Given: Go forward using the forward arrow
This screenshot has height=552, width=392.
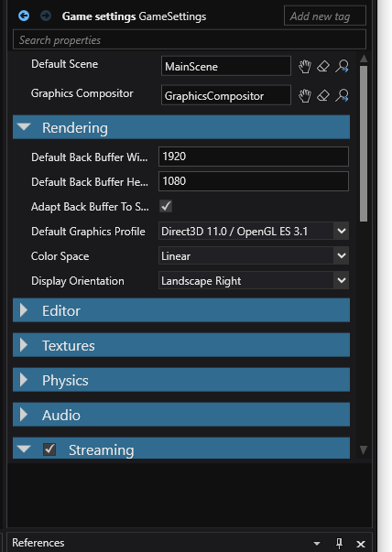Looking at the screenshot, I should pyautogui.click(x=46, y=16).
